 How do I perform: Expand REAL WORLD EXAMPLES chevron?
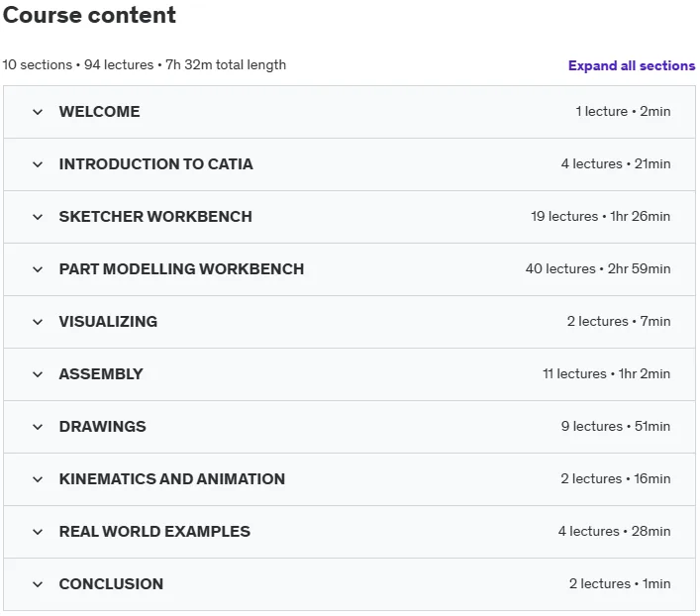click(x=38, y=532)
